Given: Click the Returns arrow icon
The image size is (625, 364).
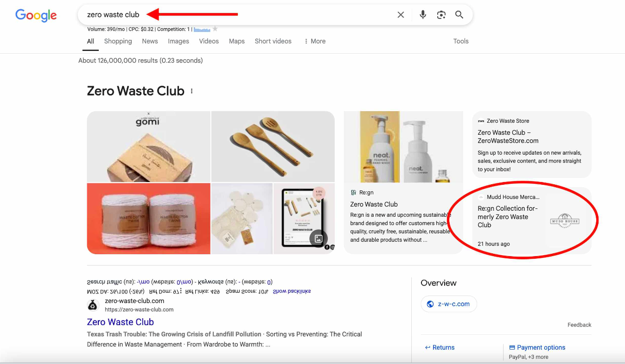Looking at the screenshot, I should (x=428, y=347).
